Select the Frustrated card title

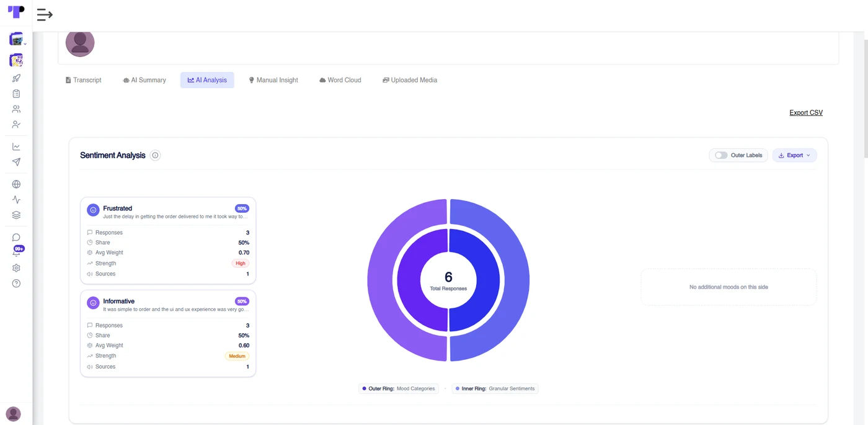pyautogui.click(x=118, y=208)
